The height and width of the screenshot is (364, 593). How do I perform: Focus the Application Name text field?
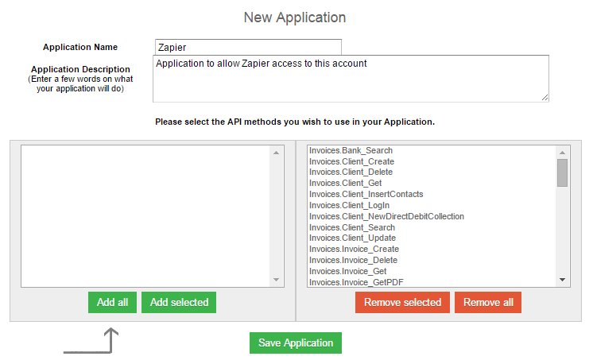click(x=248, y=48)
